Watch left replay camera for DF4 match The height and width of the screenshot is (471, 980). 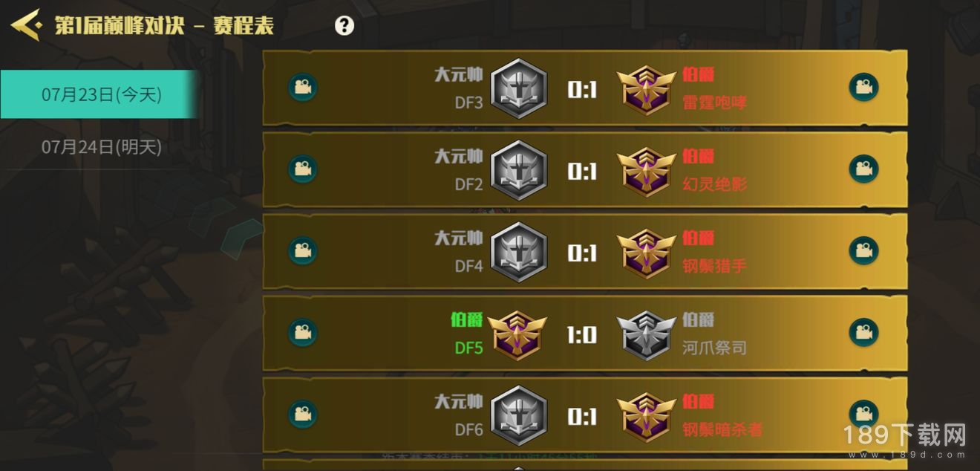(302, 251)
